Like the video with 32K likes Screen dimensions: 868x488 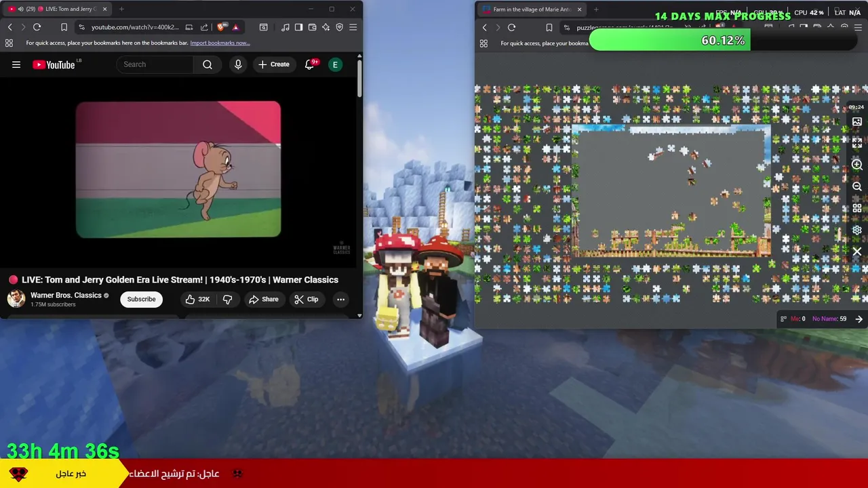pyautogui.click(x=198, y=299)
